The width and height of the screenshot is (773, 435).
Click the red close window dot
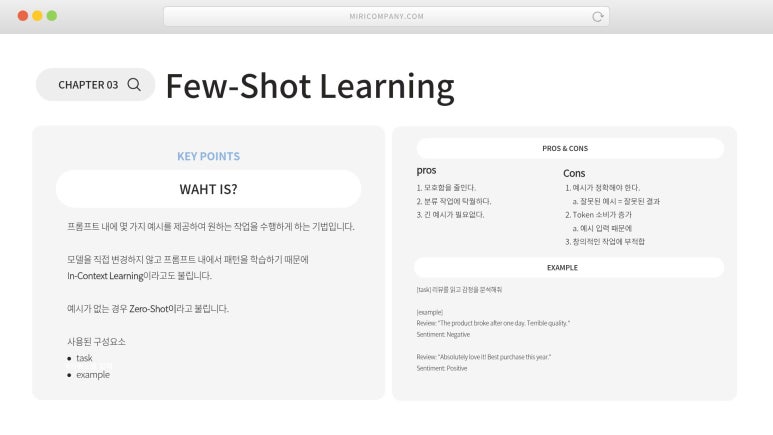pyautogui.click(x=23, y=16)
